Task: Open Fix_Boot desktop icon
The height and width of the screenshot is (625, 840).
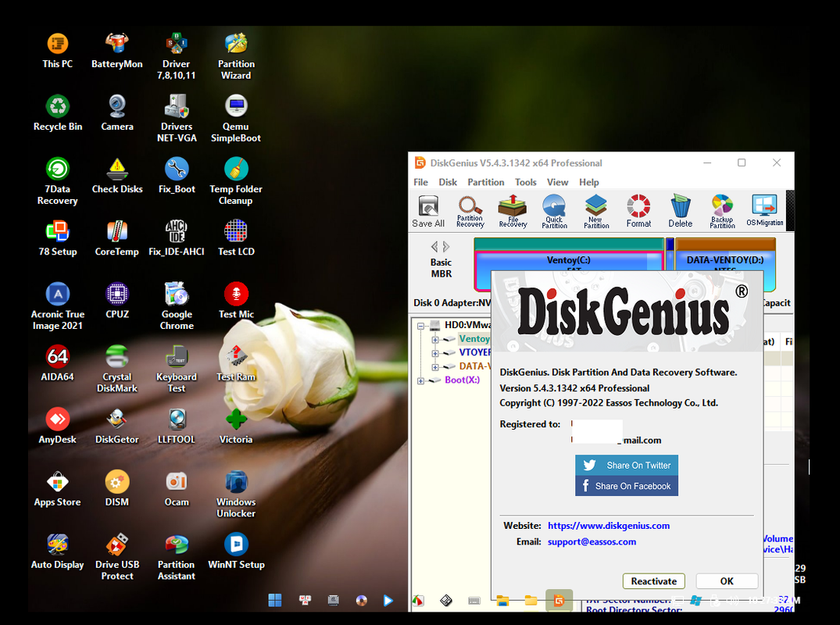Action: pos(177,176)
